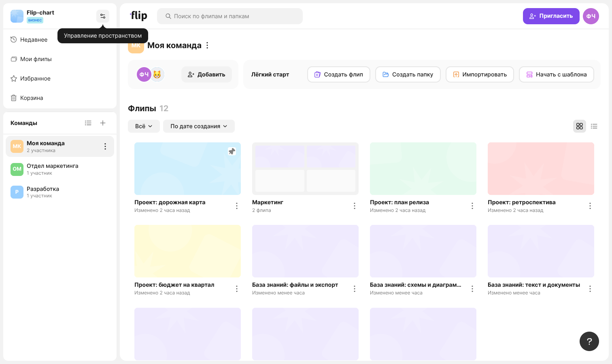This screenshot has width=612, height=364.
Task: Click Создать папку button
Action: coord(408,74)
